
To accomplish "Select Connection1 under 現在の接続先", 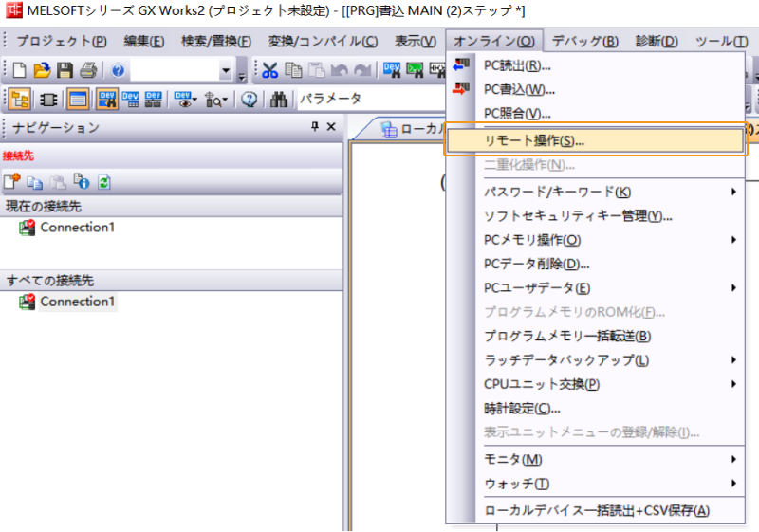I will [78, 228].
